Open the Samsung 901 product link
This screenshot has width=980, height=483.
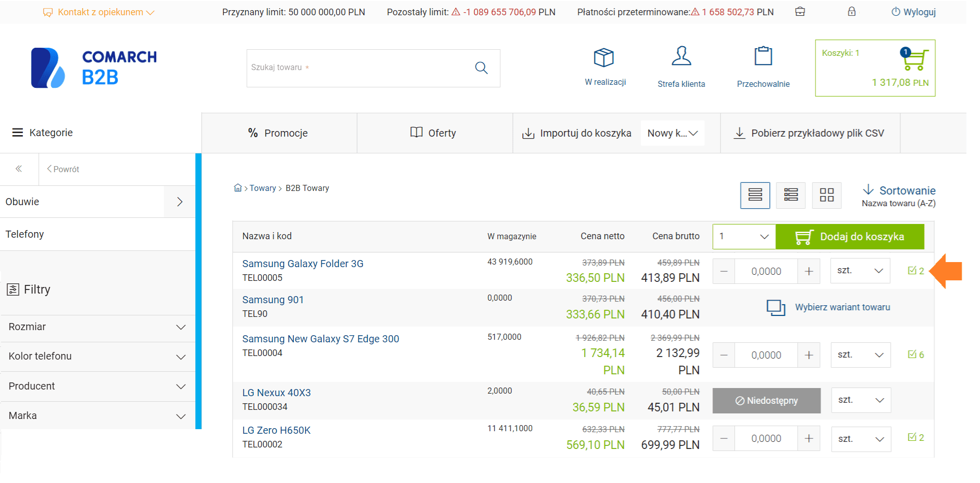[273, 300]
